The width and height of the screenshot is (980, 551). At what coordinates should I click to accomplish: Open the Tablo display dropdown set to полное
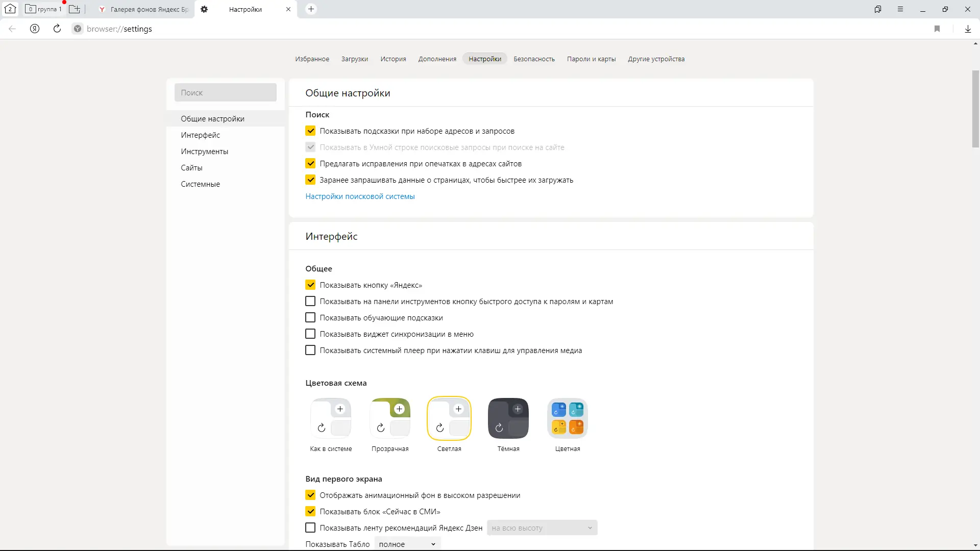(x=407, y=544)
